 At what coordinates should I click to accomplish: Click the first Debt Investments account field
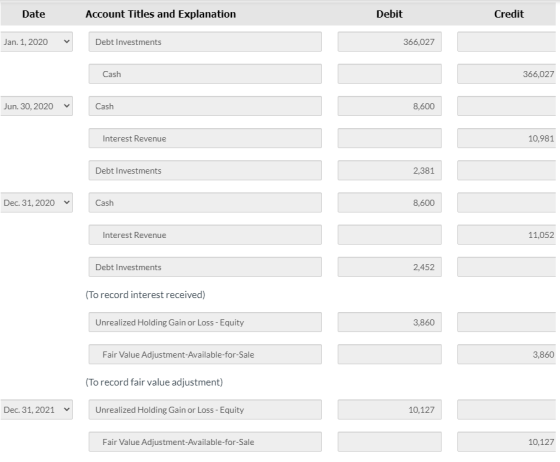[205, 42]
